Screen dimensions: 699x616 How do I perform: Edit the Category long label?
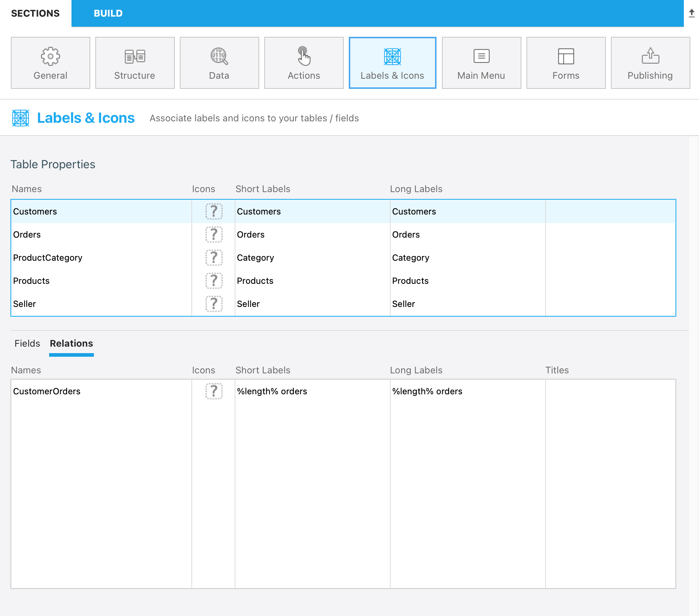(468, 257)
